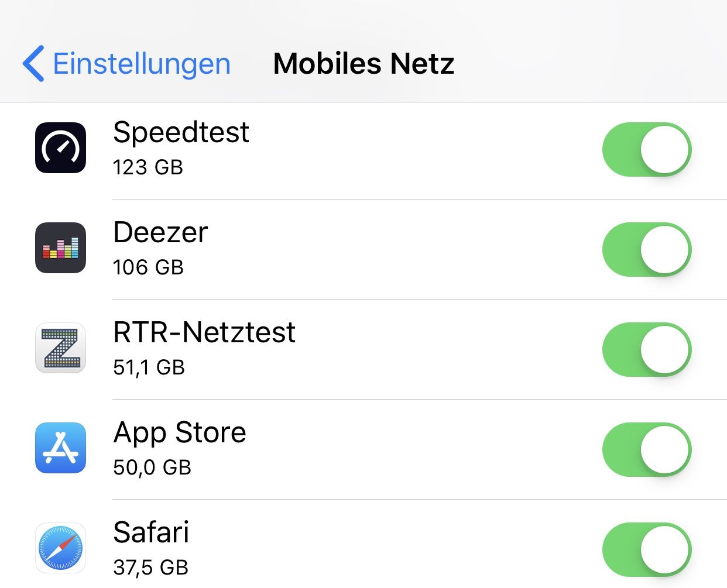Turn off Deezer mobile data switch
The image size is (727, 588).
tap(646, 249)
